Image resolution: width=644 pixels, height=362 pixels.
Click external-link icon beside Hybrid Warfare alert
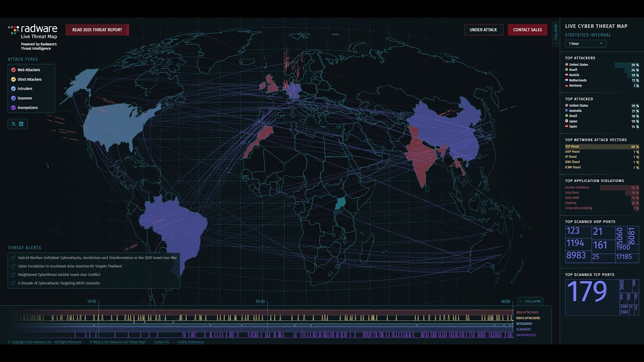click(13, 258)
